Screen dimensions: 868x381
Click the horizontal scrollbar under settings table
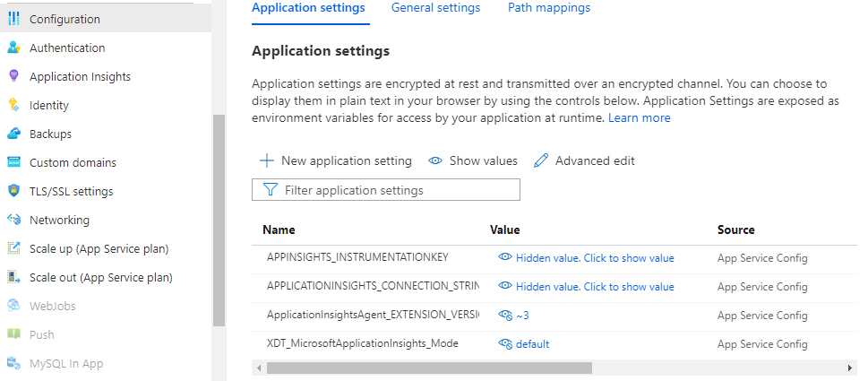[x=429, y=368]
